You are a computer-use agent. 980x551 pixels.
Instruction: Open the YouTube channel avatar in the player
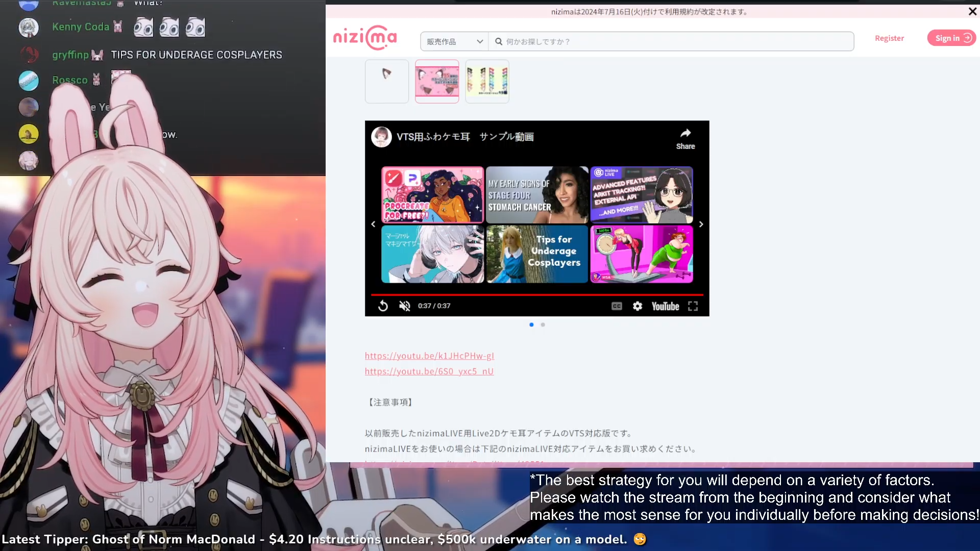click(x=381, y=137)
